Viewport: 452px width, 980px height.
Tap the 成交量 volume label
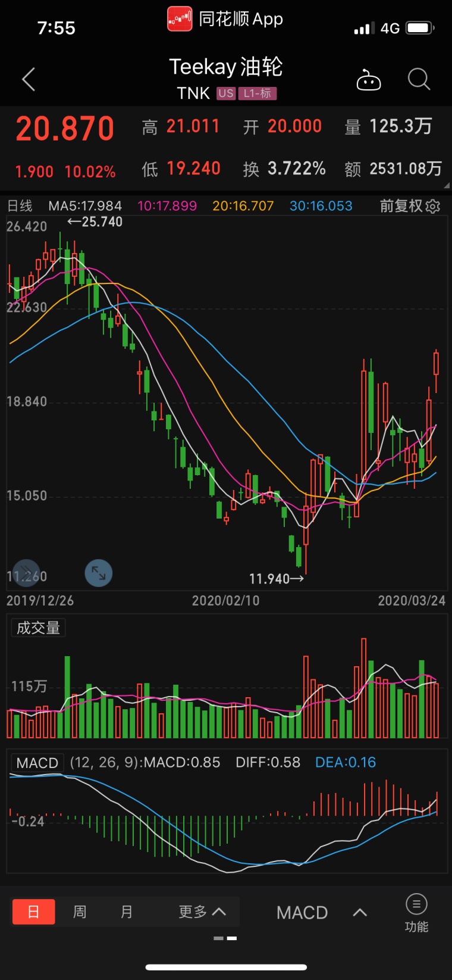pos(38,628)
